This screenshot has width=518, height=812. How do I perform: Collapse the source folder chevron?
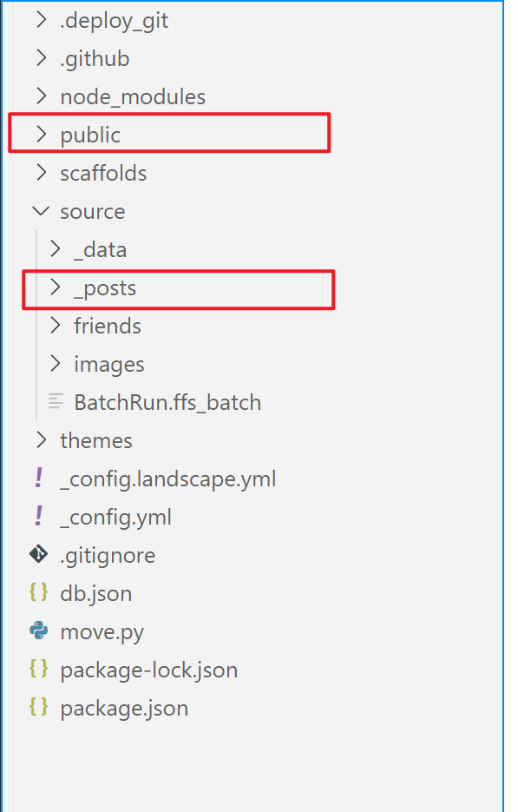pyautogui.click(x=41, y=211)
